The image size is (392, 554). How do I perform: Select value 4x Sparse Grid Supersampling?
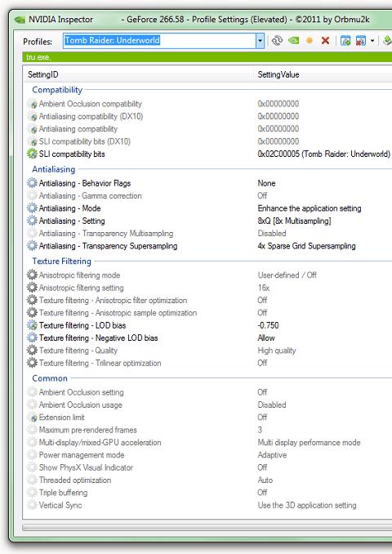(x=306, y=246)
